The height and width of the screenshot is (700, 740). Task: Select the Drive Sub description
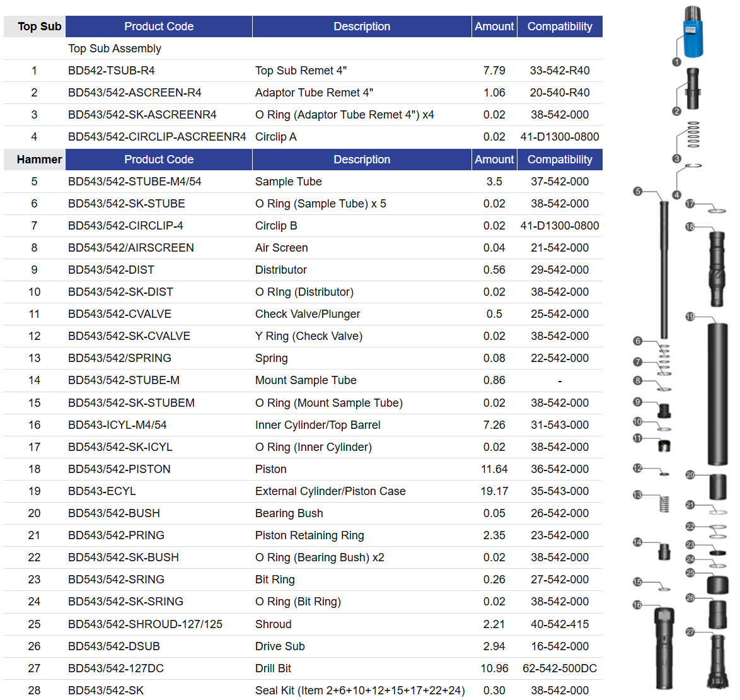280,646
